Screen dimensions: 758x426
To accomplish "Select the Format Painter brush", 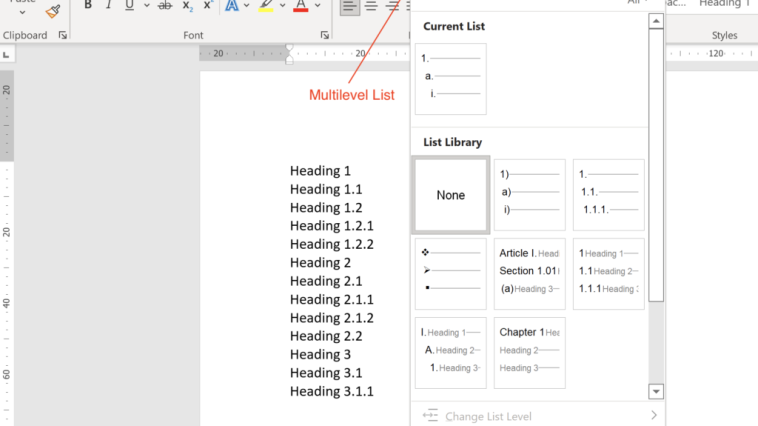I will [53, 11].
